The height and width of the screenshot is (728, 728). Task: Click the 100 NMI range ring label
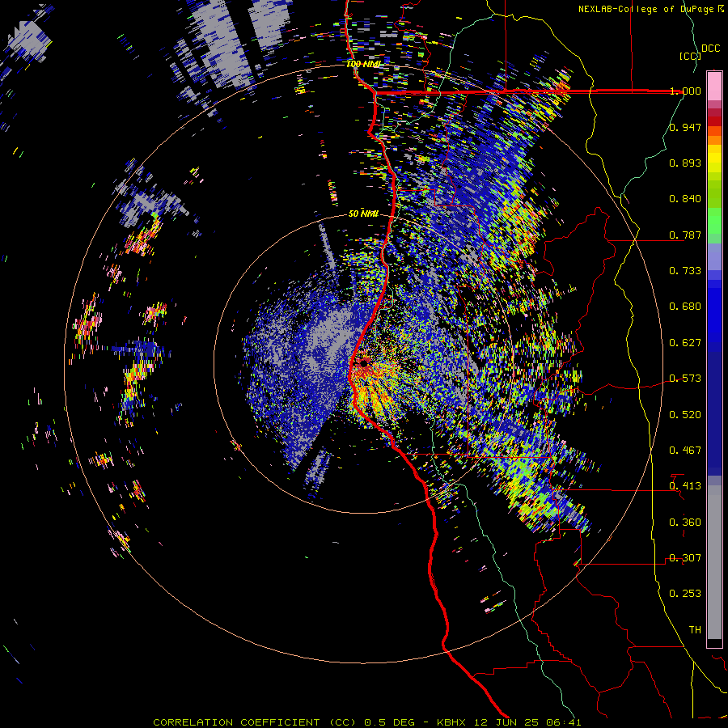(x=363, y=64)
